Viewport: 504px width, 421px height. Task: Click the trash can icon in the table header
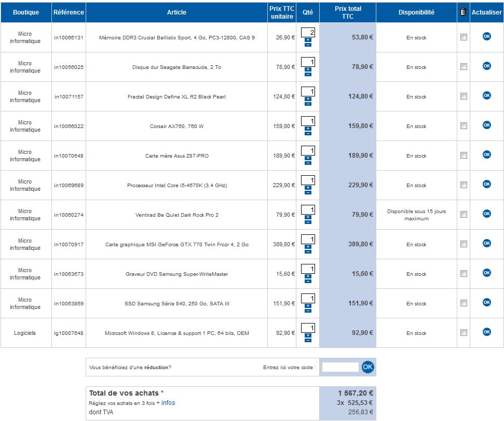[463, 12]
